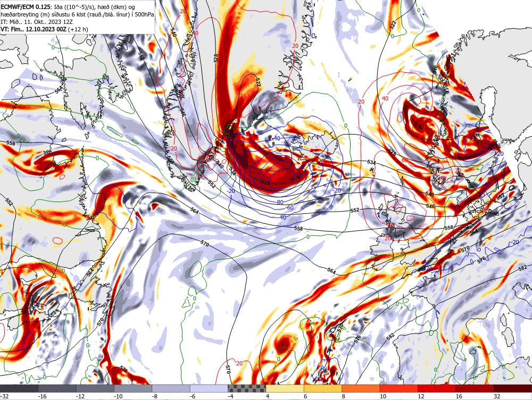This screenshot has width=532, height=400.
Task: Select the checkered legend swatch from -4 to 4
Action: coord(247,388)
